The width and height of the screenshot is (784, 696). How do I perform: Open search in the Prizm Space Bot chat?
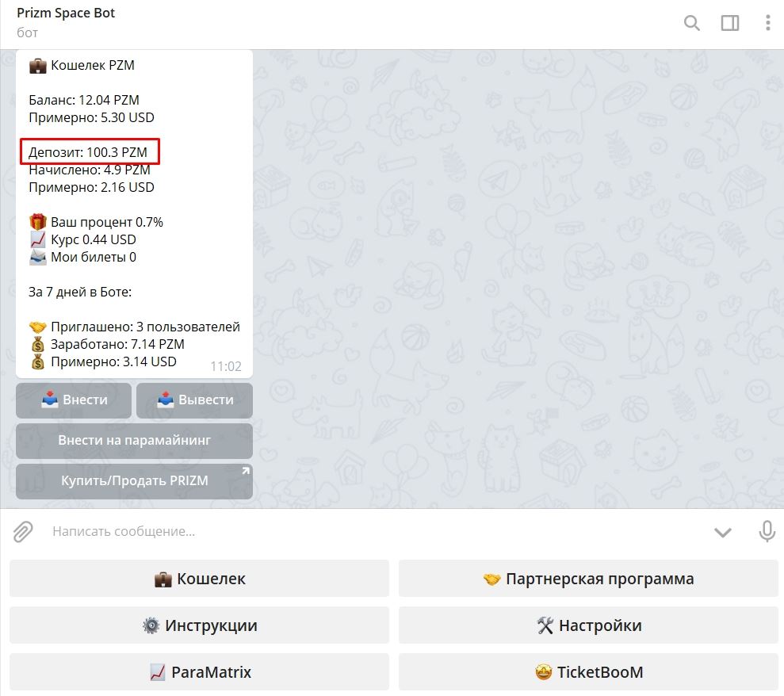pyautogui.click(x=691, y=23)
